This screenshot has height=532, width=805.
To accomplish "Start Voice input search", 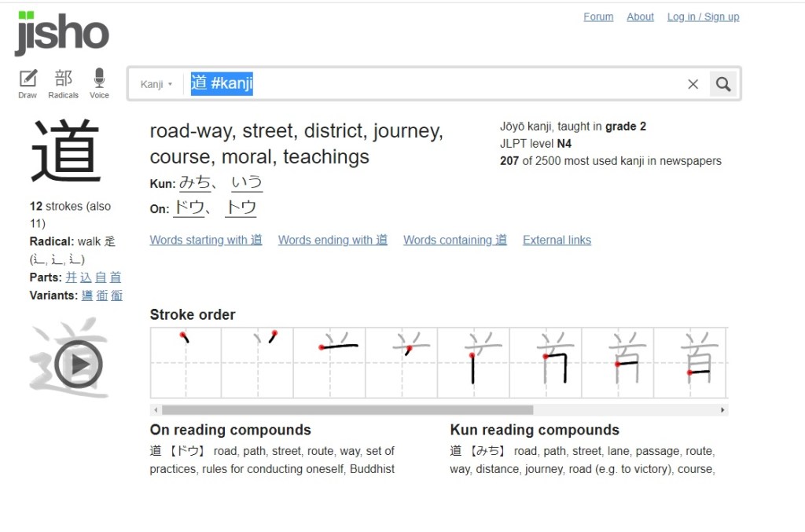I will [x=99, y=83].
